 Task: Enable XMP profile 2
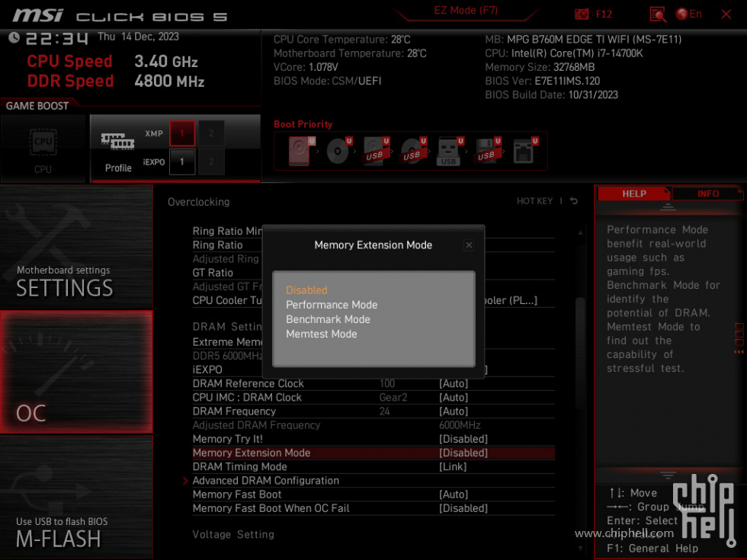pos(211,133)
